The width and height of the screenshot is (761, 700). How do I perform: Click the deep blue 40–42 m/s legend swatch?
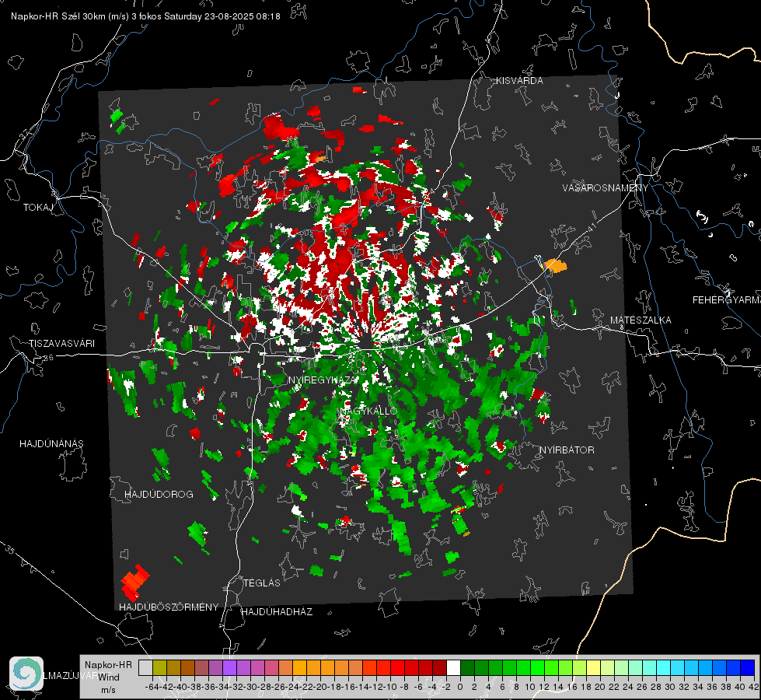748,667
